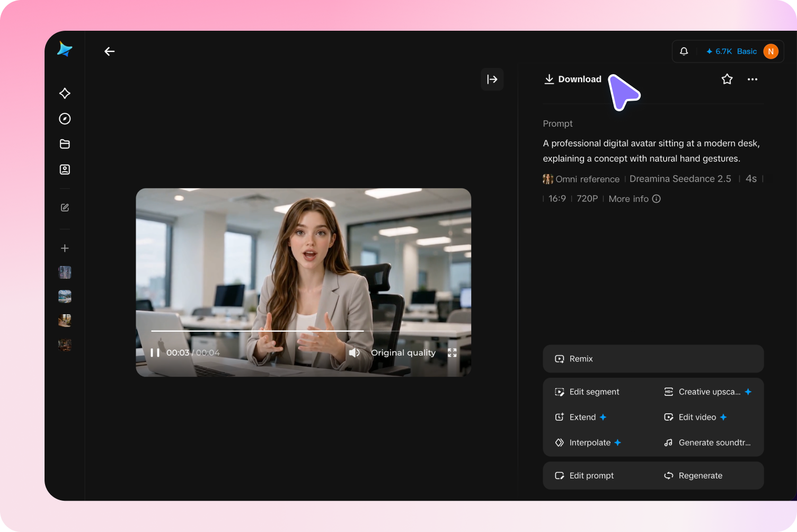
Task: Click the Omni reference tag
Action: (x=581, y=179)
